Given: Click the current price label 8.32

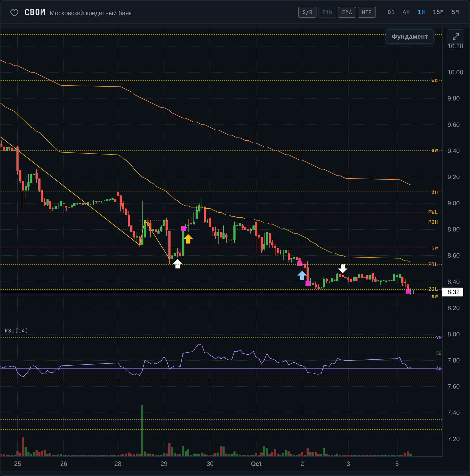Looking at the screenshot, I should (x=453, y=292).
